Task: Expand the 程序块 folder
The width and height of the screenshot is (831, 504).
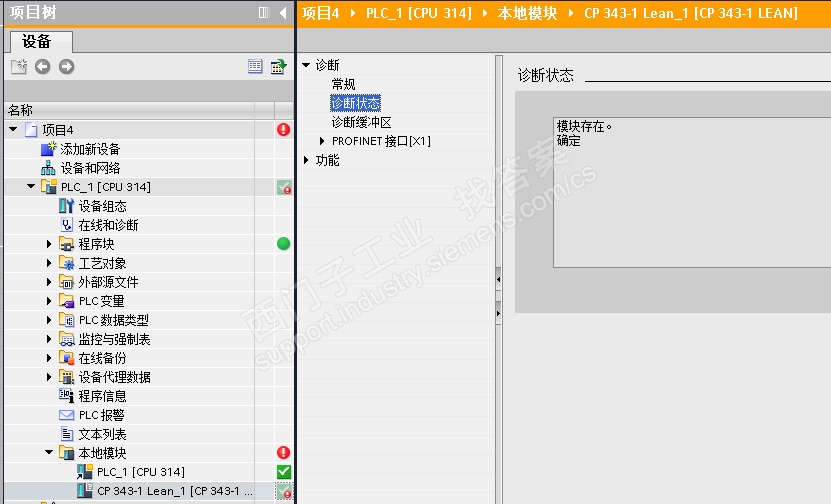Action: click(x=49, y=244)
